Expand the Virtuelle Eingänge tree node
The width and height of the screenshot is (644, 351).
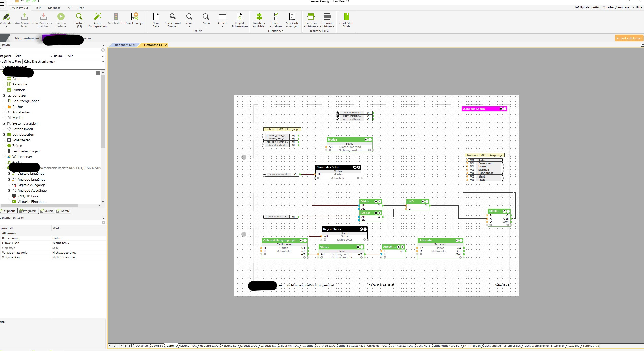(9, 202)
